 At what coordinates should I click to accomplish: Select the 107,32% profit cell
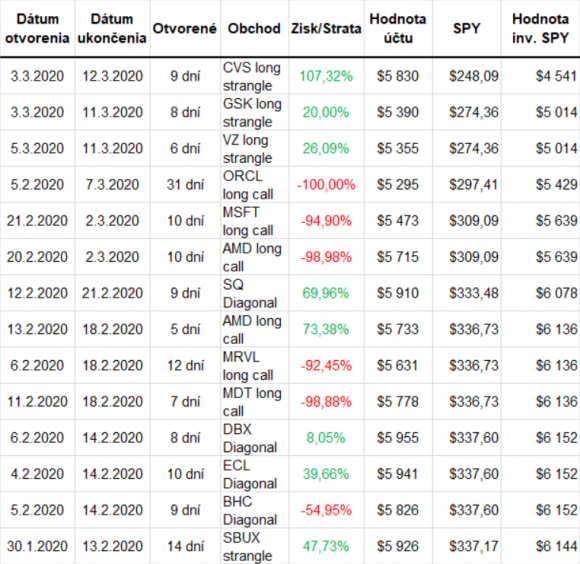click(x=326, y=76)
